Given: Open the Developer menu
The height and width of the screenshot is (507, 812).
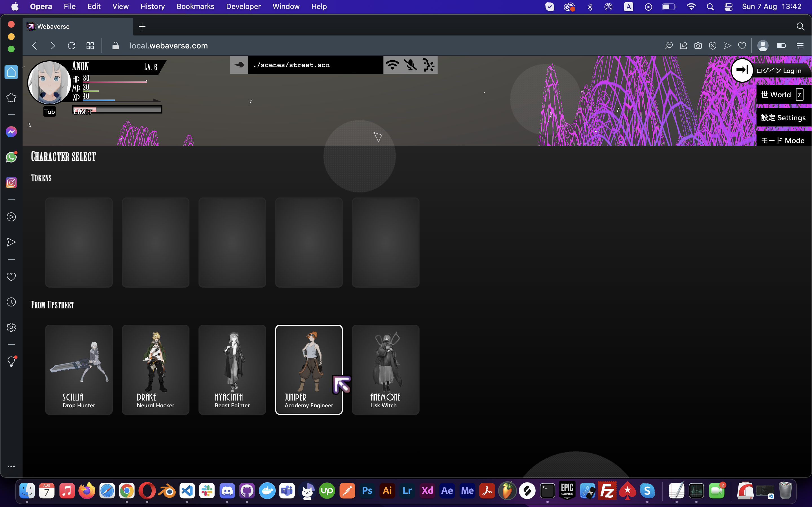Looking at the screenshot, I should [x=243, y=6].
